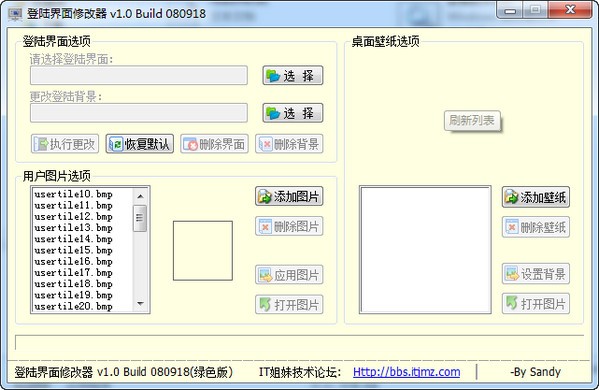Image resolution: width=599 pixels, height=390 pixels.
Task: Click the 执行更改 apply changes button
Action: tap(65, 144)
